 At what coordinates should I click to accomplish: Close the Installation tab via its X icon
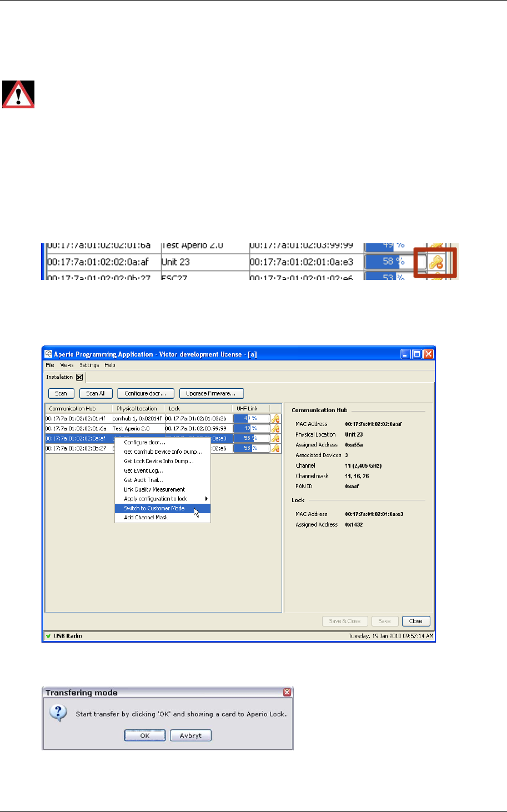79,377
